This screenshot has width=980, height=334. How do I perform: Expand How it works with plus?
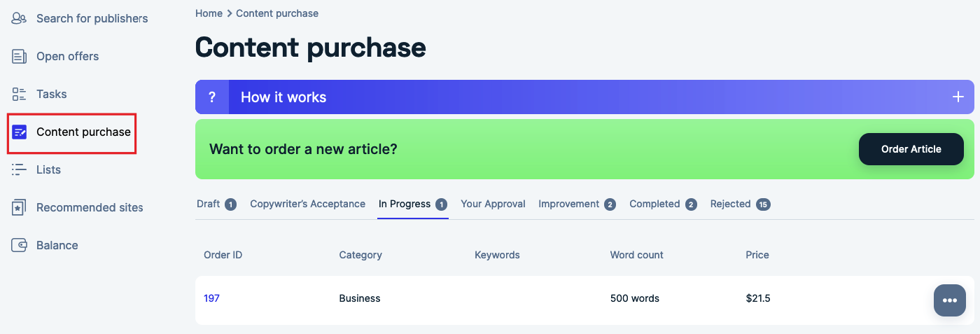[x=958, y=97]
